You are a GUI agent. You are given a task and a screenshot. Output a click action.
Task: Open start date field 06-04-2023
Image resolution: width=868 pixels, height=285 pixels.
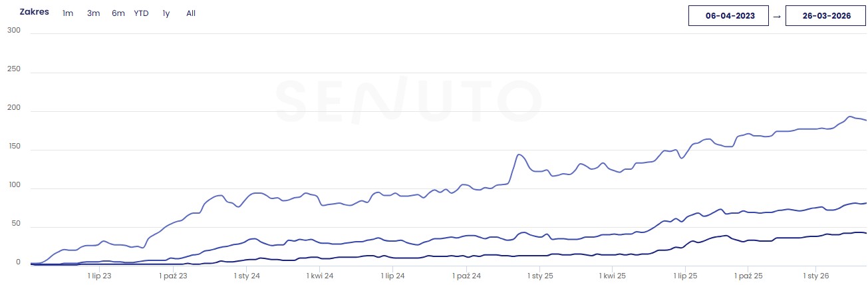click(x=730, y=16)
